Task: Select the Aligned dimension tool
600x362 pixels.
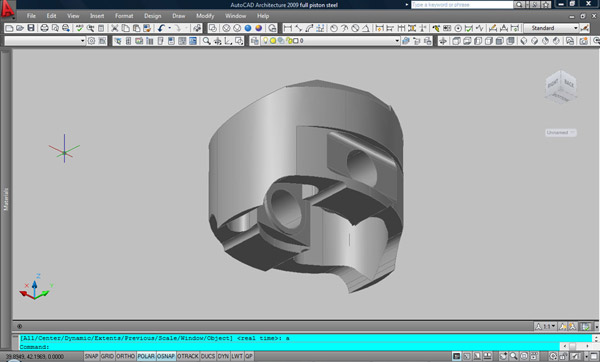Action: coord(298,28)
